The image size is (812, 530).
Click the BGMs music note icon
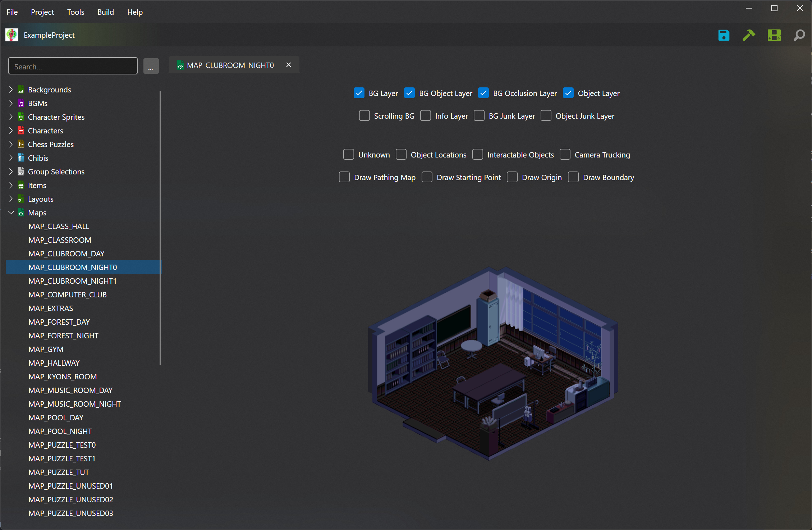point(21,104)
